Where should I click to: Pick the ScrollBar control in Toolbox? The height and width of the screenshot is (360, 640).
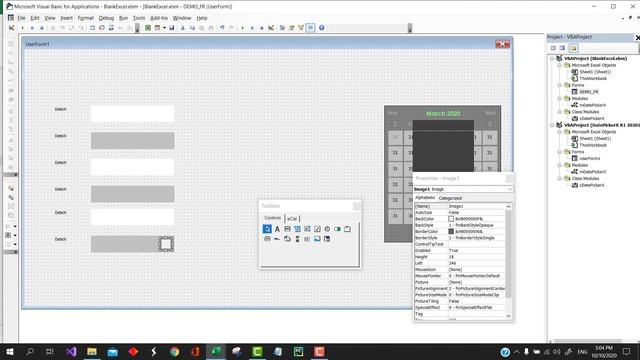pos(297,239)
